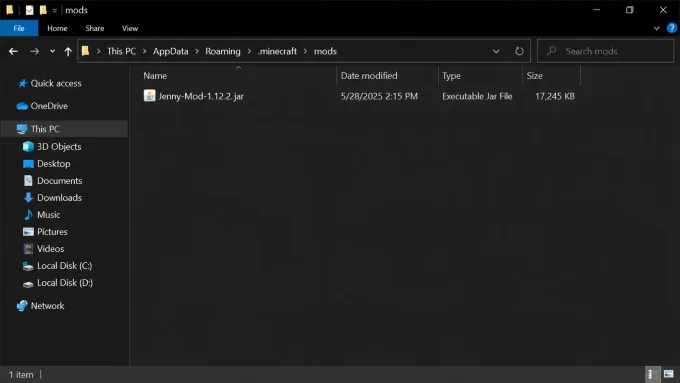Image resolution: width=680 pixels, height=383 pixels.
Task: Select the Jenny-Mod-1.12.2.jar file
Action: tap(201, 96)
